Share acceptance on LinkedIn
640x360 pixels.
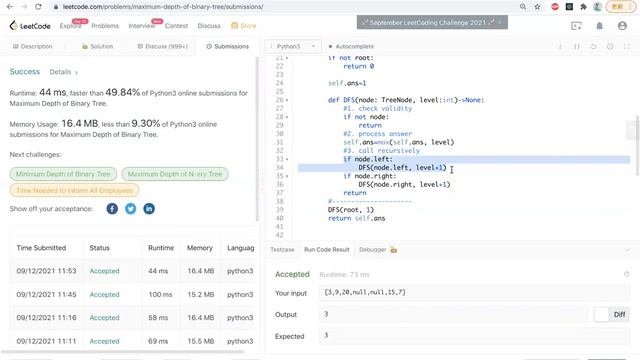[149, 209]
